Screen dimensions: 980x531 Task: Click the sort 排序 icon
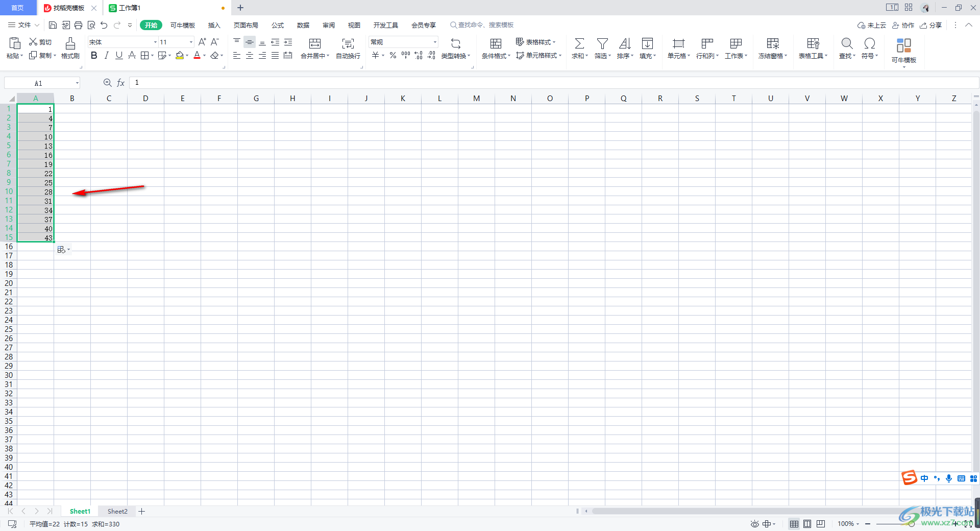pyautogui.click(x=625, y=44)
